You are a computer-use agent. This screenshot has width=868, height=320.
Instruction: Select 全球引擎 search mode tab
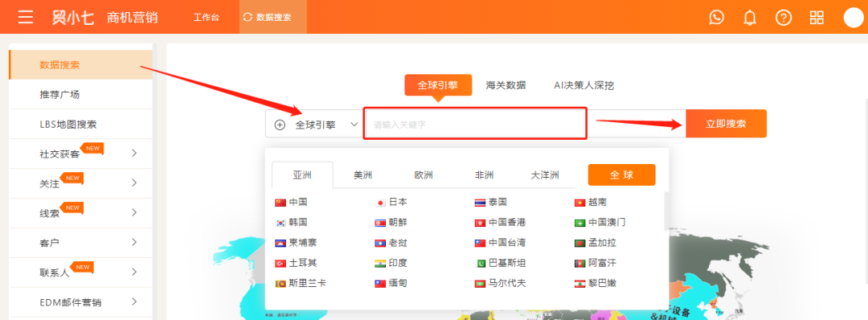coord(438,85)
